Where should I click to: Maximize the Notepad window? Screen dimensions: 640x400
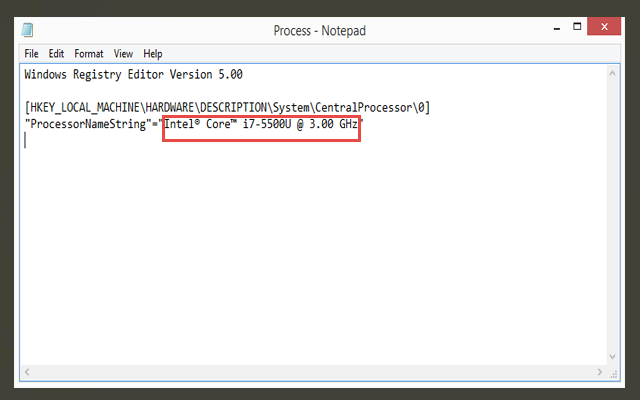tap(577, 27)
